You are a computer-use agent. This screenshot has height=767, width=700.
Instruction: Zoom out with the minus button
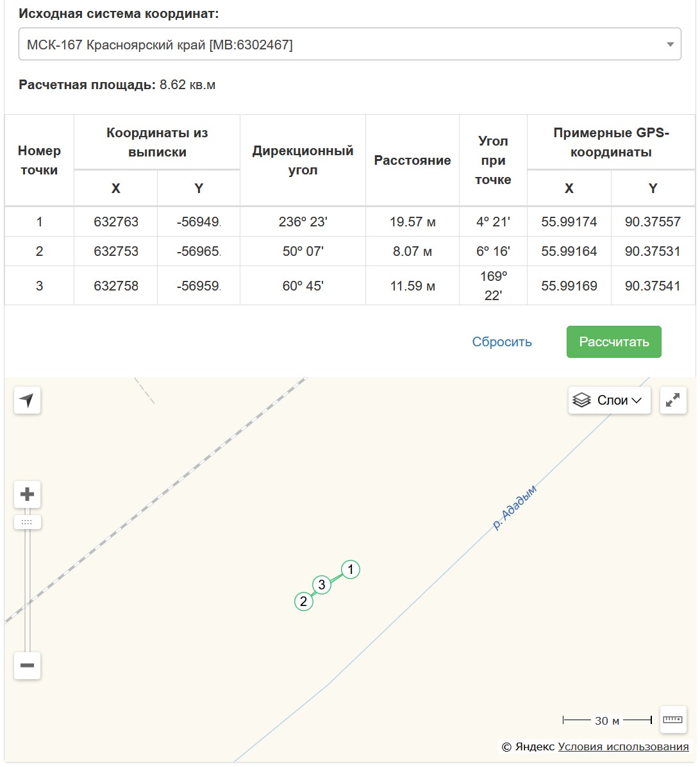tap(27, 666)
